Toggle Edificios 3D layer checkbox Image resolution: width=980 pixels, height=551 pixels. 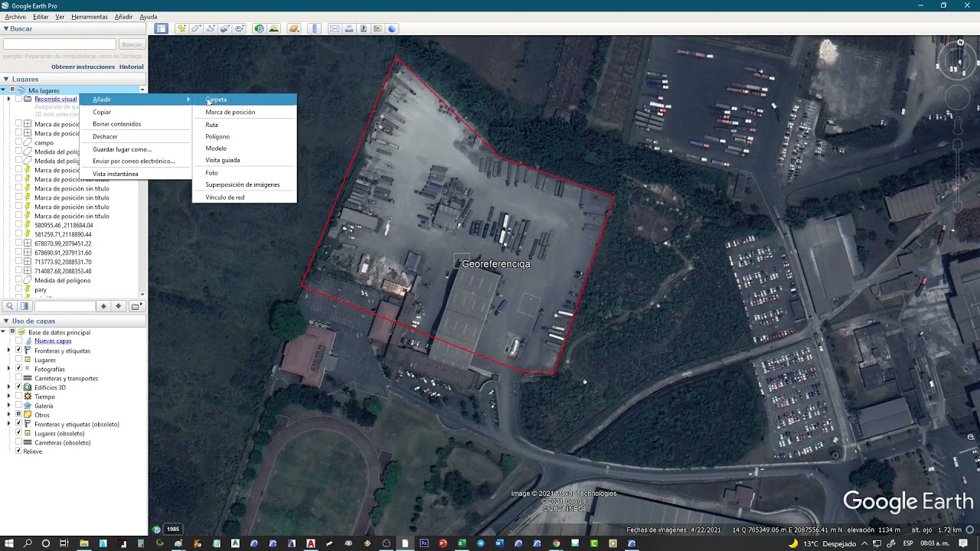(x=18, y=387)
